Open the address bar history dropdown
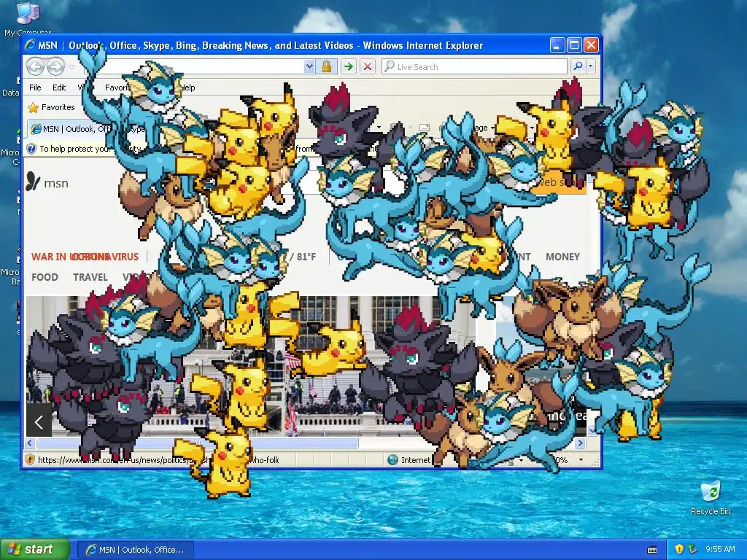Screen dimensions: 747x560 click(x=309, y=66)
